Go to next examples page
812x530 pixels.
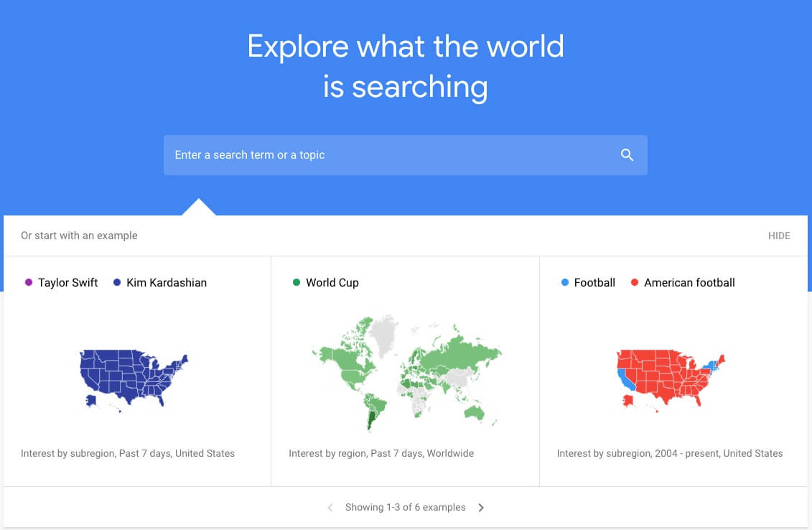tap(481, 508)
